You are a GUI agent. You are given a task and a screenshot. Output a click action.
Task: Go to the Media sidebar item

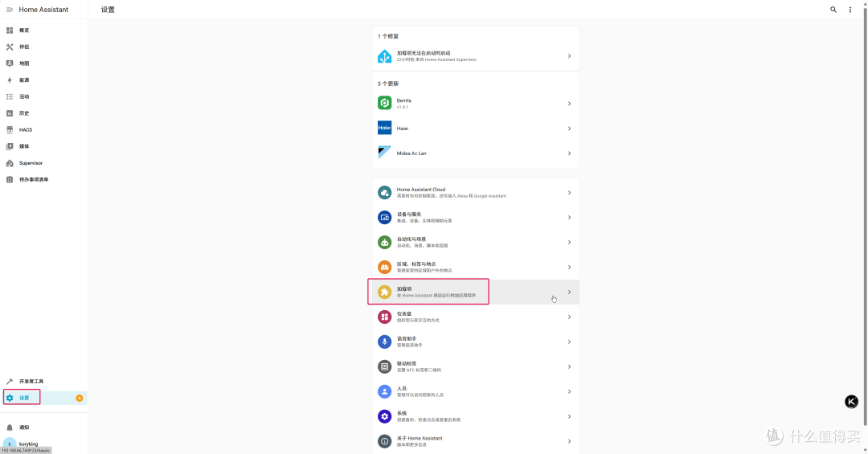click(24, 146)
